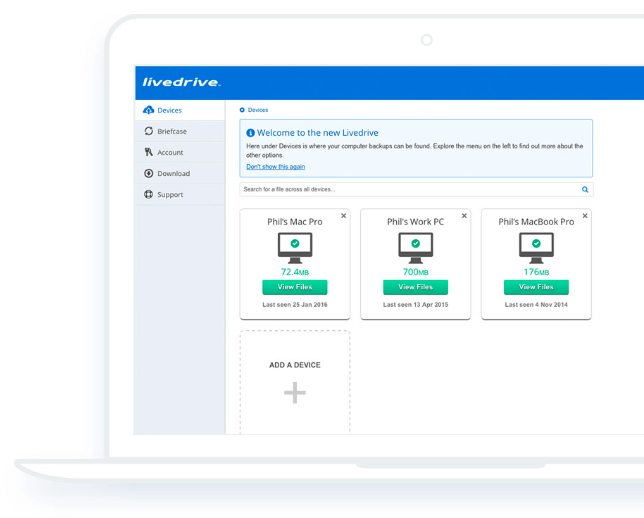The height and width of the screenshot is (518, 644).
Task: Remove Phil's Work PC with its X
Action: (x=464, y=216)
